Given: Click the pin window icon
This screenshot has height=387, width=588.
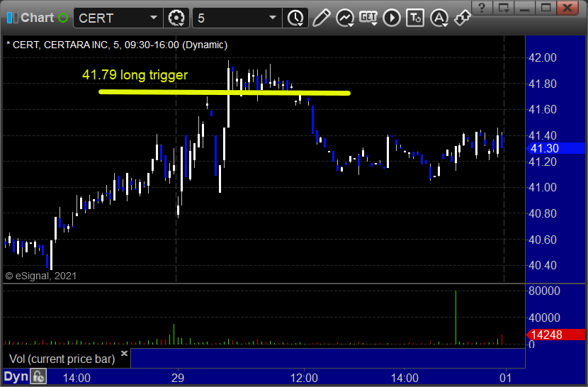Looking at the screenshot, I should click(463, 18).
